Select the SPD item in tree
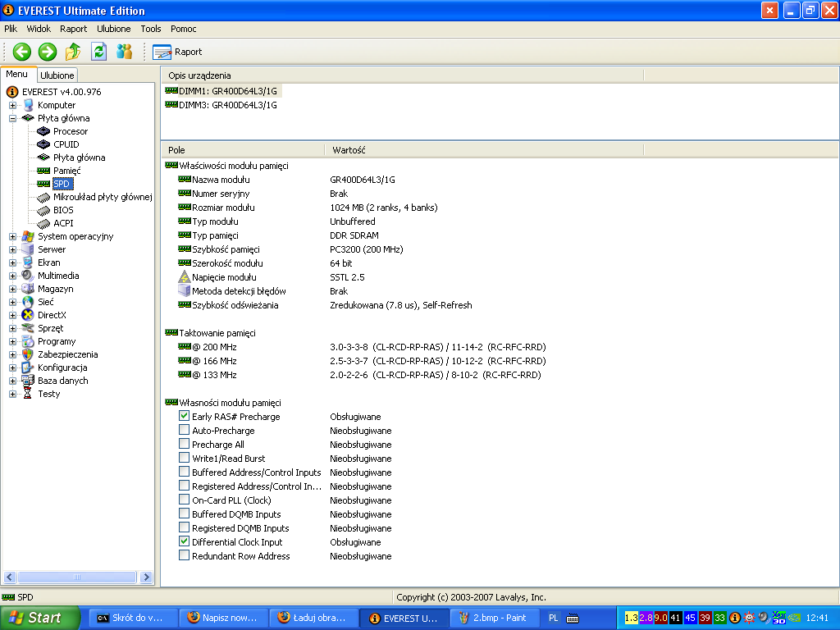This screenshot has width=840, height=630. [62, 184]
